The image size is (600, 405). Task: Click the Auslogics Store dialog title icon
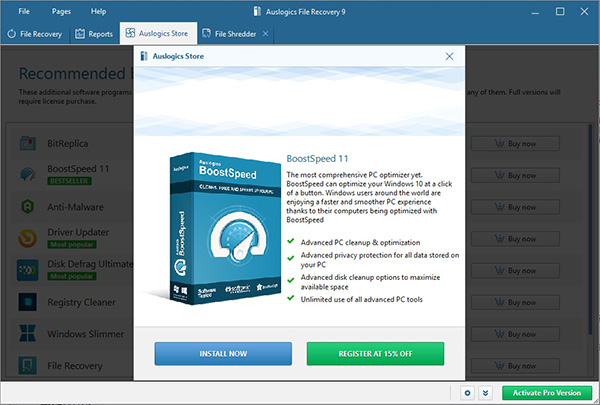pos(144,56)
